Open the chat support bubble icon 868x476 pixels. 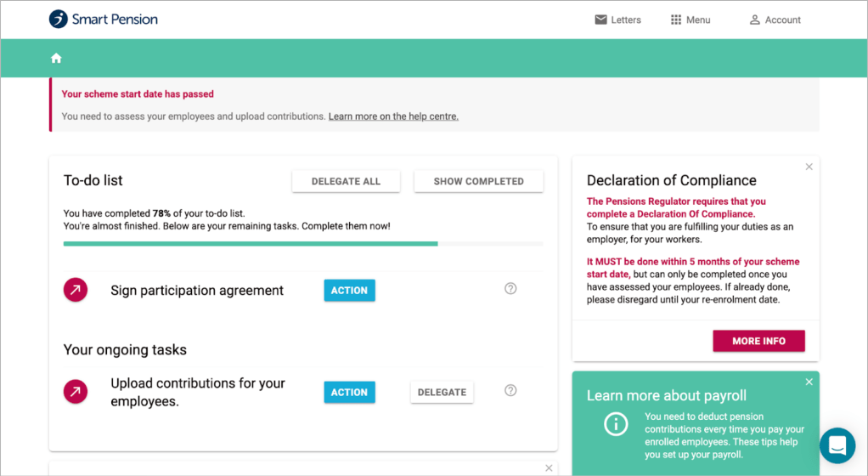click(x=837, y=445)
